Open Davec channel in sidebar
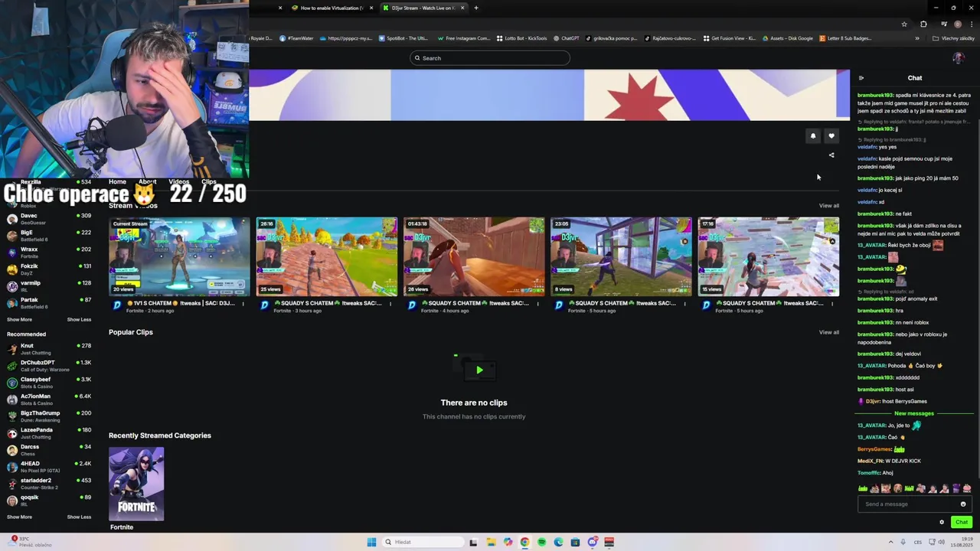 [x=49, y=219]
